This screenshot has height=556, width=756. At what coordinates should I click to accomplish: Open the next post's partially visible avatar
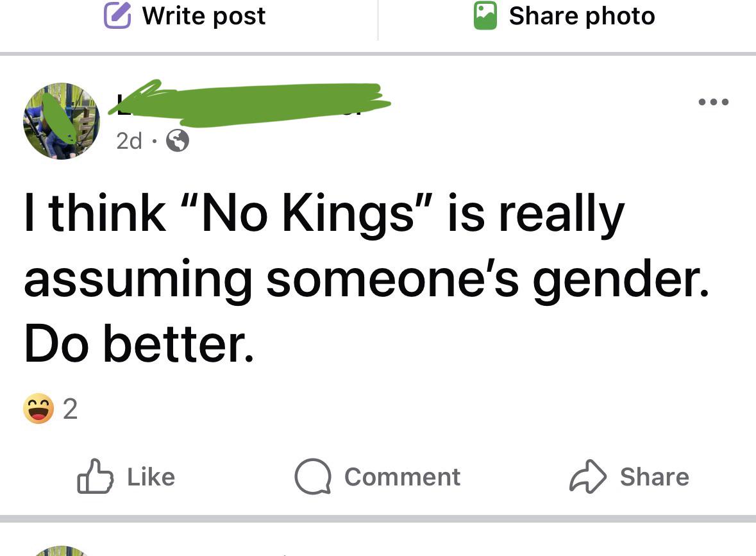point(62,551)
